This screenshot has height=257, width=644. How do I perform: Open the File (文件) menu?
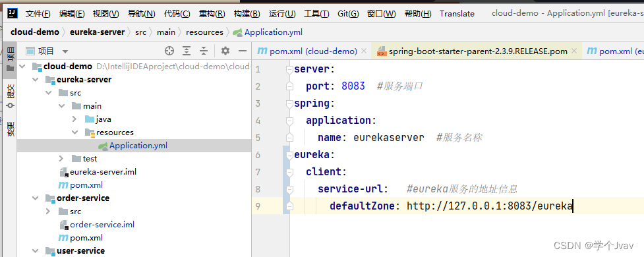(38, 14)
